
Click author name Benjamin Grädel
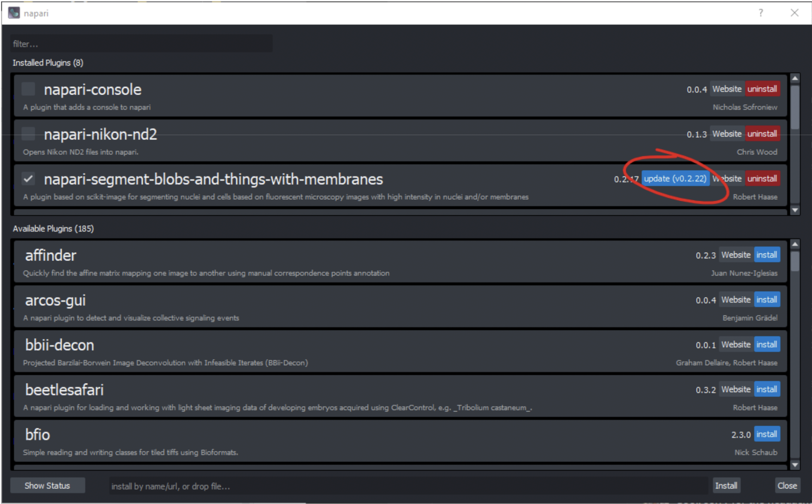pos(750,318)
